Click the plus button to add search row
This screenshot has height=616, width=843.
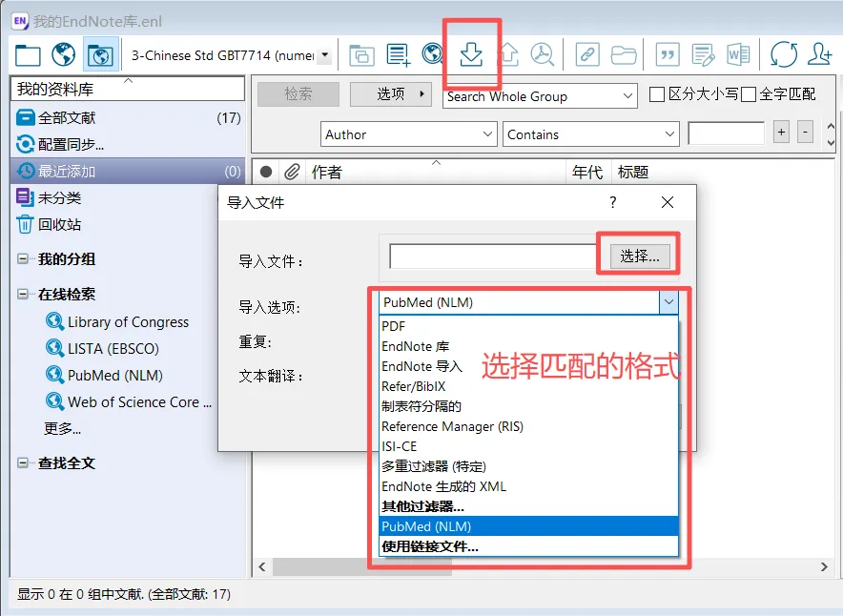coord(781,133)
